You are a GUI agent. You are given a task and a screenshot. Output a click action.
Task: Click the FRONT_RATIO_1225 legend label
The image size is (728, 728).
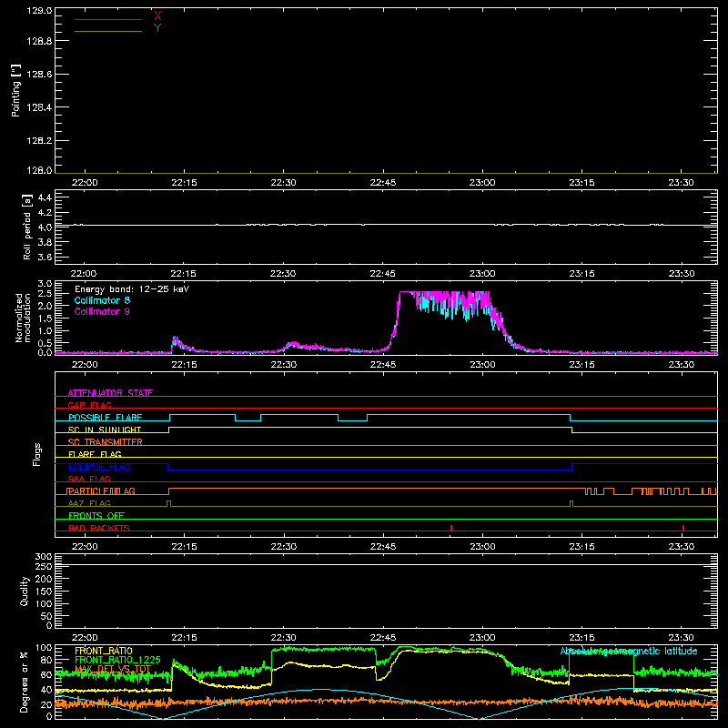pos(117,660)
